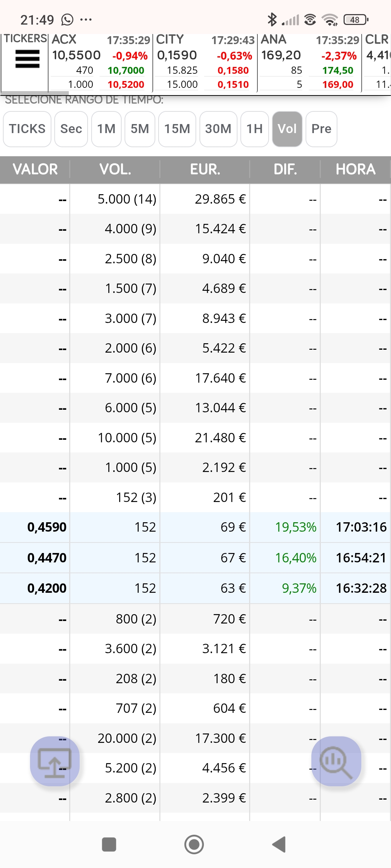Image resolution: width=391 pixels, height=868 pixels.
Task: Open the CITY ticker quote
Action: point(205,62)
